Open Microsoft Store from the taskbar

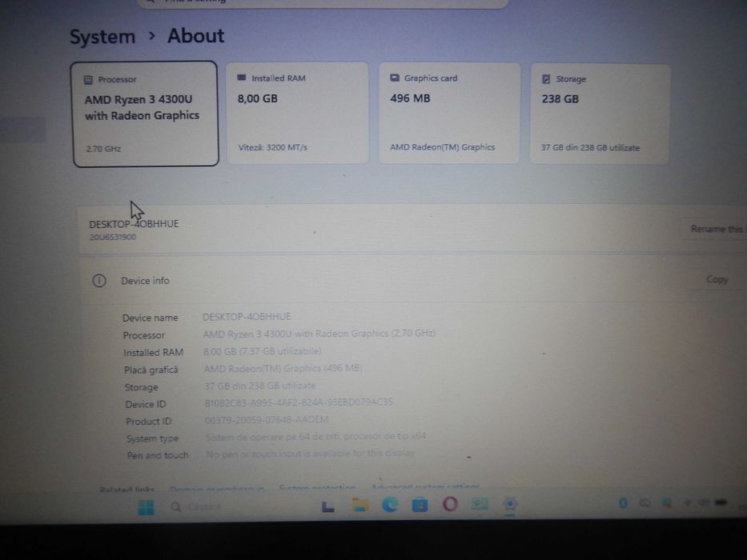coord(420,504)
